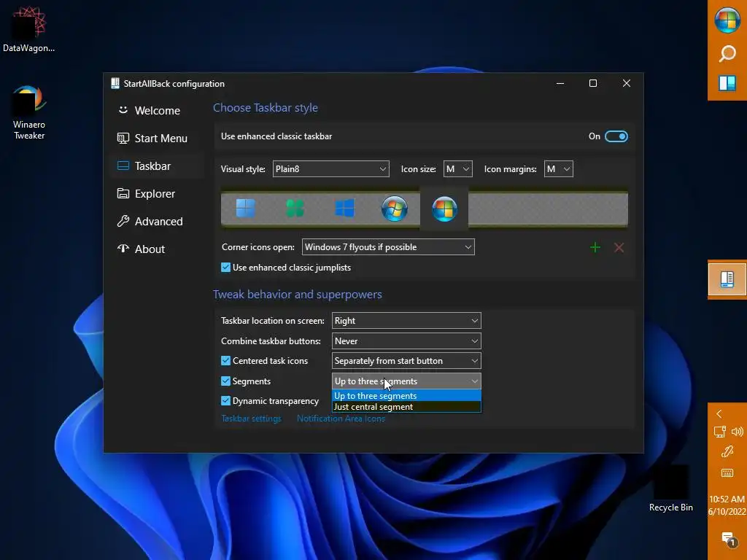Select the Windows 11 blue start button icon
Image resolution: width=747 pixels, height=560 pixels.
coord(246,209)
